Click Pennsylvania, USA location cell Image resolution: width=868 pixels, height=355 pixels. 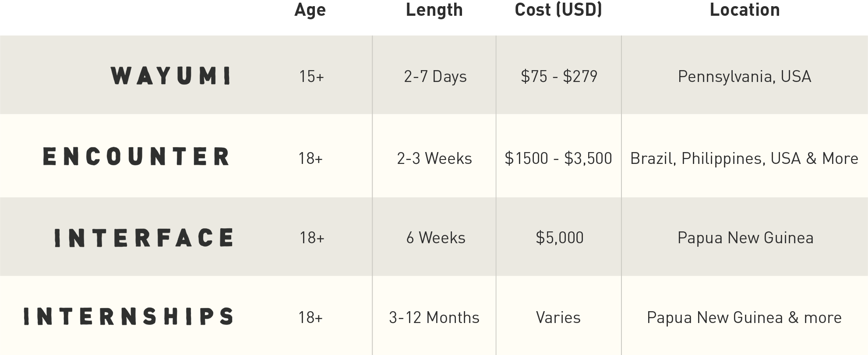tap(745, 77)
